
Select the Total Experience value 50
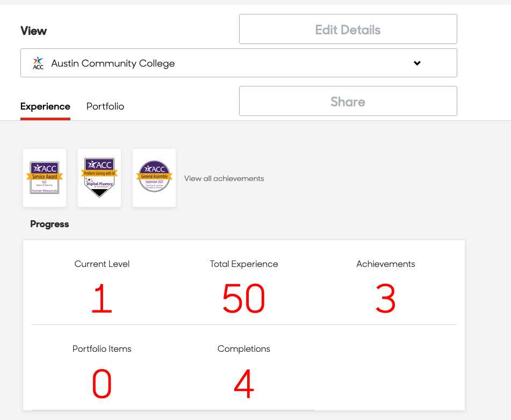[244, 298]
